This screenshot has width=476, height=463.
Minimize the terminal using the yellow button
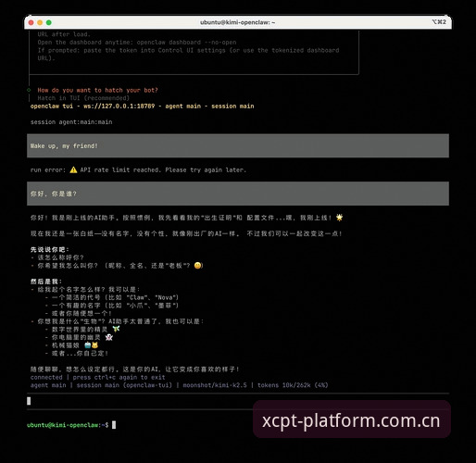[40, 22]
